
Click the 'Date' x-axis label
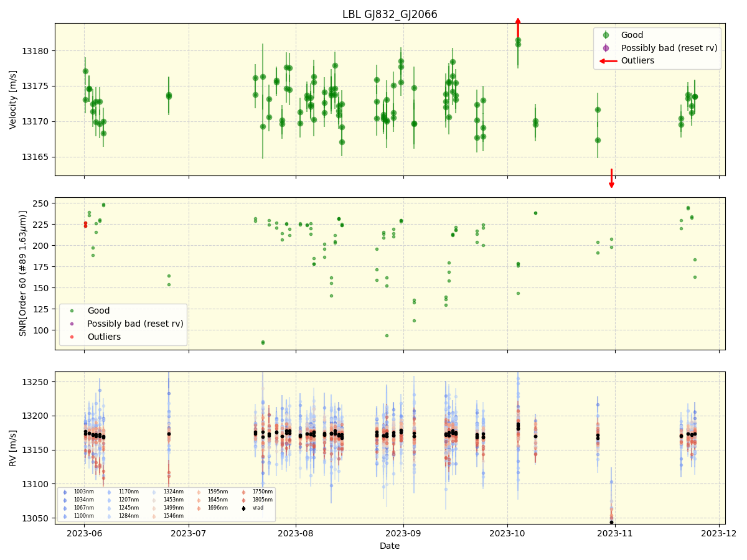pyautogui.click(x=390, y=546)
